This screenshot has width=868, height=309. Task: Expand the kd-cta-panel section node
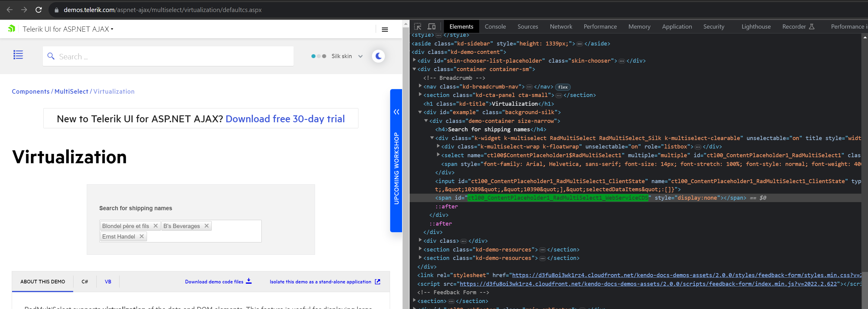(x=420, y=94)
